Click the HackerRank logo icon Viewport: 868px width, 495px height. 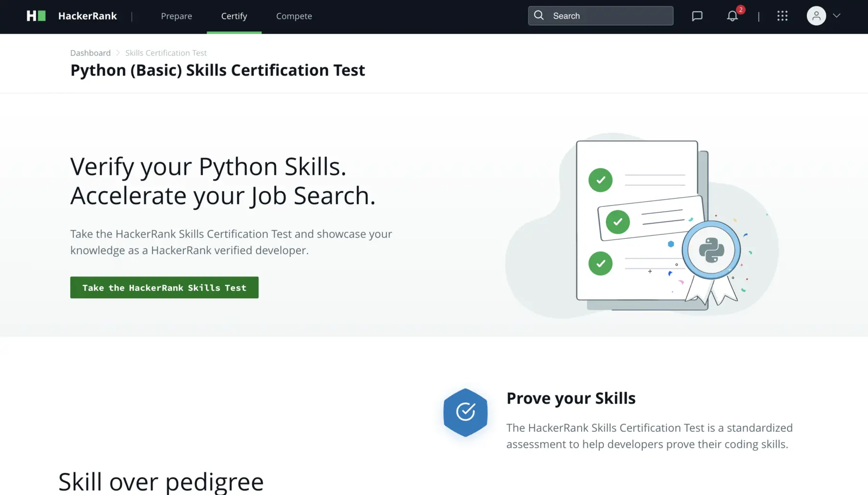point(36,16)
